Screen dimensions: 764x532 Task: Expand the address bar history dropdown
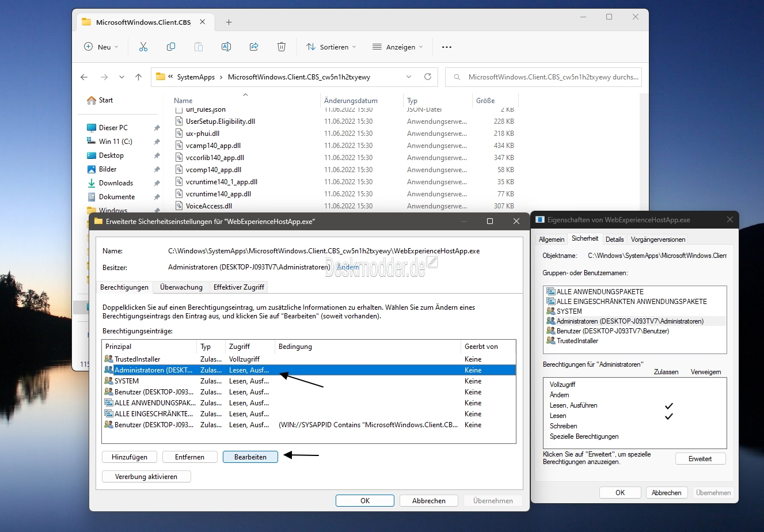(x=409, y=77)
